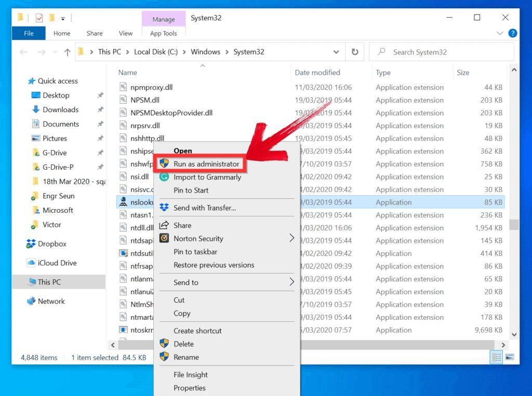This screenshot has height=396, width=532.
Task: Click the vertical scrollbar down arrow
Action: point(514,335)
